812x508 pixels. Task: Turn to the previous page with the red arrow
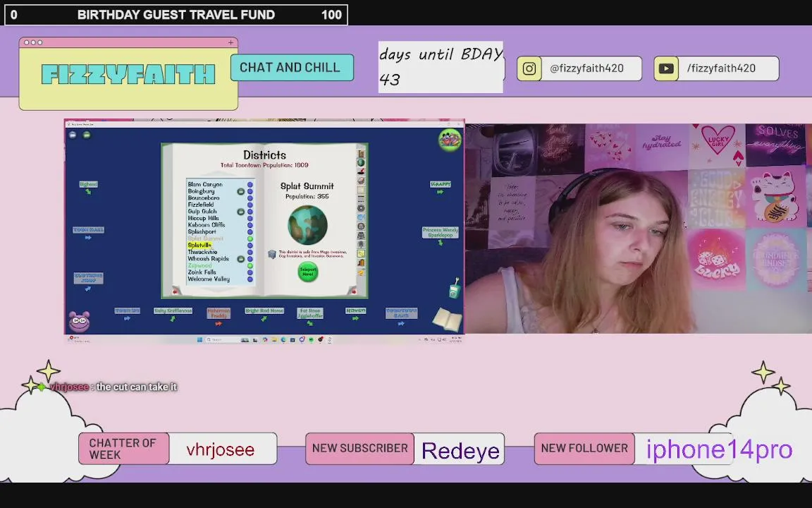point(175,292)
